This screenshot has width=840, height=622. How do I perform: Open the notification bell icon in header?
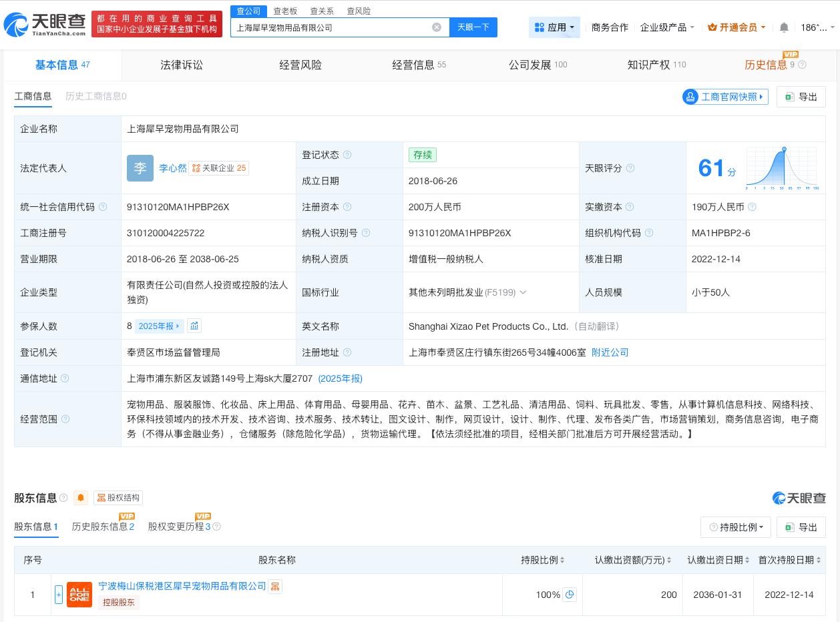click(x=784, y=27)
